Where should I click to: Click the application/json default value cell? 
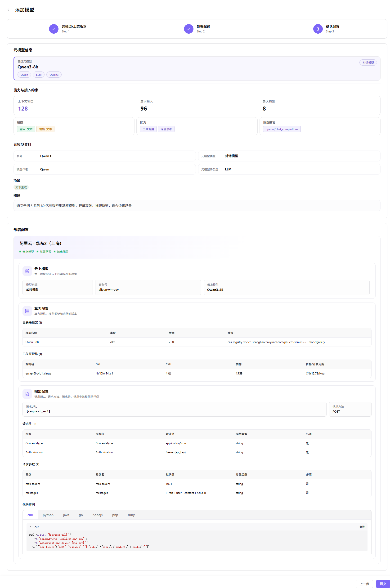[176, 443]
